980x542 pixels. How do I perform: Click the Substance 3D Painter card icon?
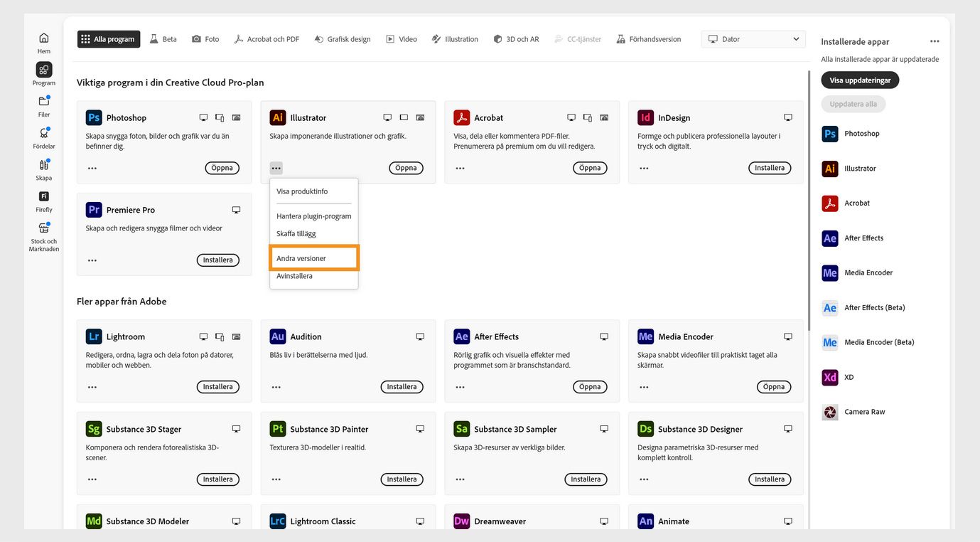pos(278,429)
